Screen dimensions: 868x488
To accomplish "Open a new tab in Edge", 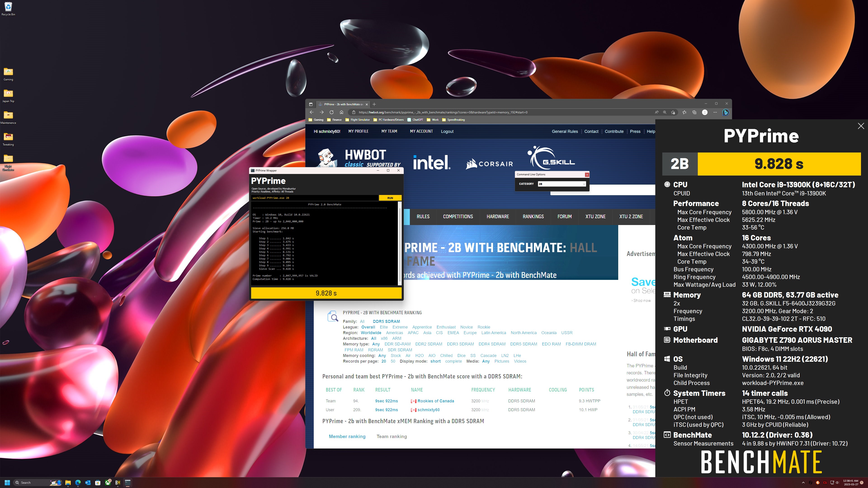I will (x=374, y=104).
